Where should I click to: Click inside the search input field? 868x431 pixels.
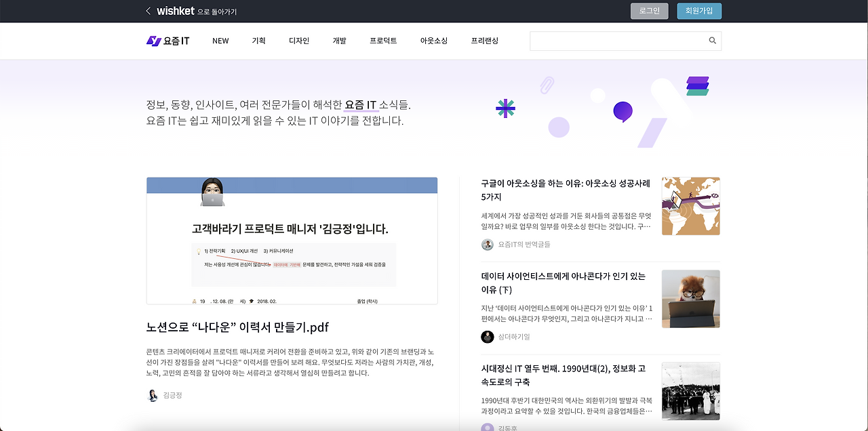click(x=617, y=41)
